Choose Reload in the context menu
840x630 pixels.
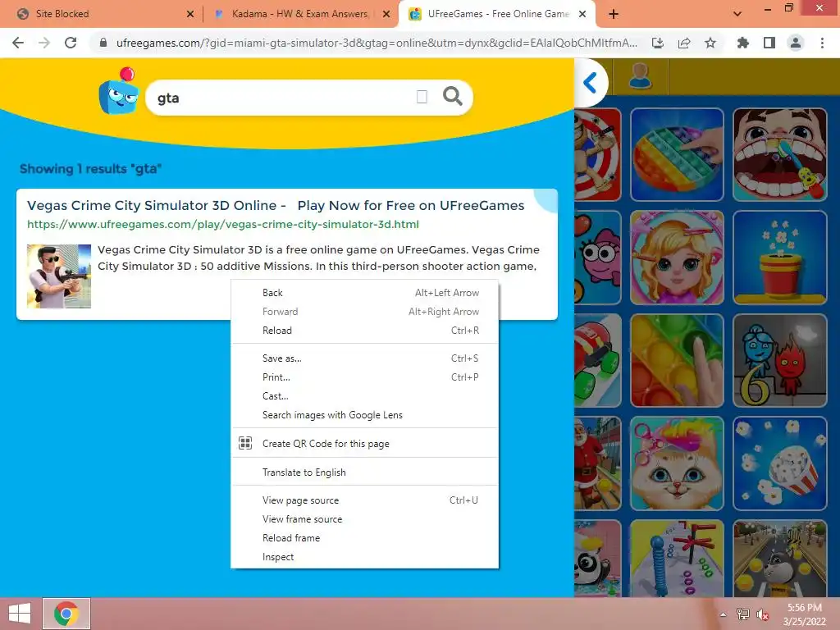[364, 331]
